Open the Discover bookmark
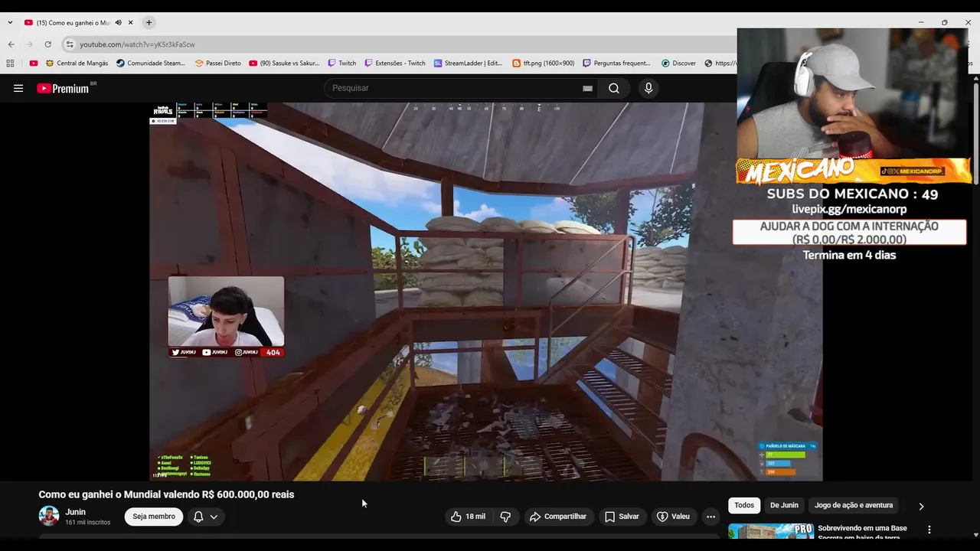The width and height of the screenshot is (980, 551). click(678, 64)
